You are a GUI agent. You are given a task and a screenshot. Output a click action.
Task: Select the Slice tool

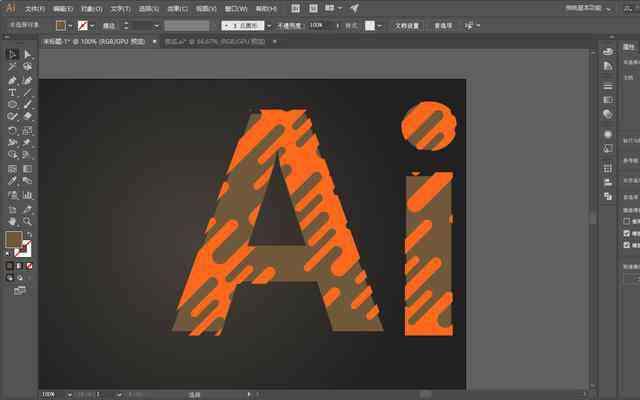27,209
